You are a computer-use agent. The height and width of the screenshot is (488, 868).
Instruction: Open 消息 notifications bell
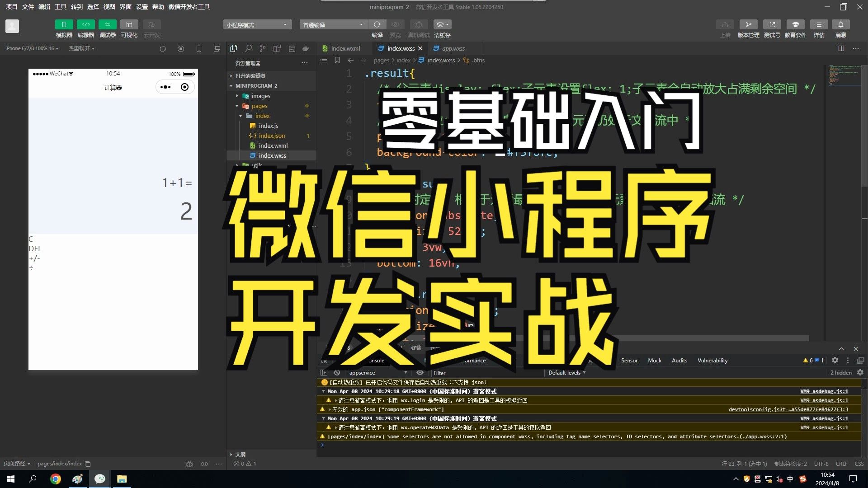[x=840, y=24]
